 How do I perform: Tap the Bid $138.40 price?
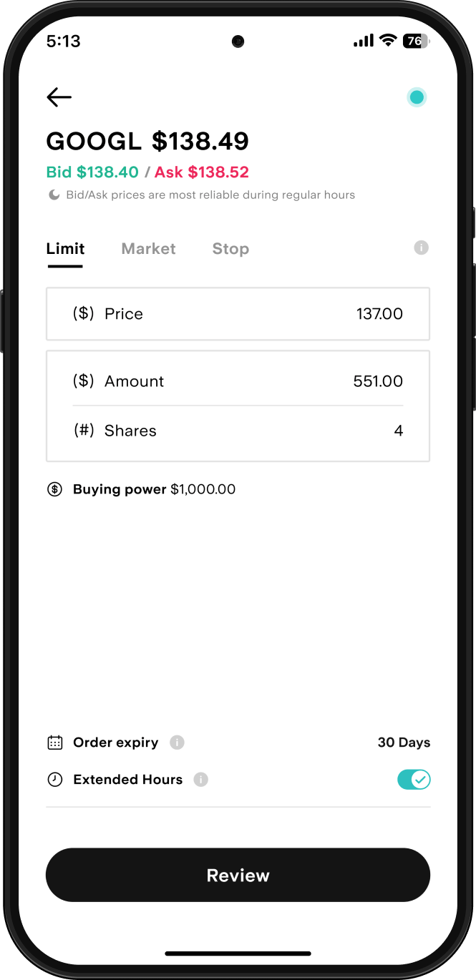(x=92, y=172)
